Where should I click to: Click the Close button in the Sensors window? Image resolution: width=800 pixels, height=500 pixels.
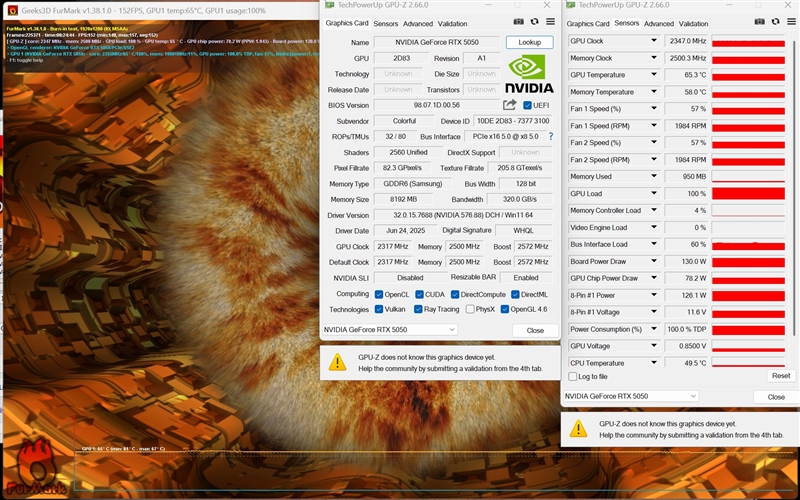coord(776,397)
